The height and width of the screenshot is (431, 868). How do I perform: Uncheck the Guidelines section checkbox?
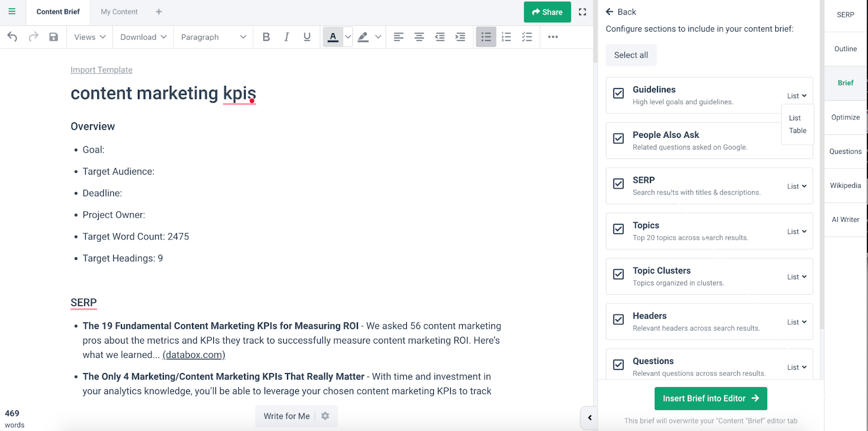point(618,93)
